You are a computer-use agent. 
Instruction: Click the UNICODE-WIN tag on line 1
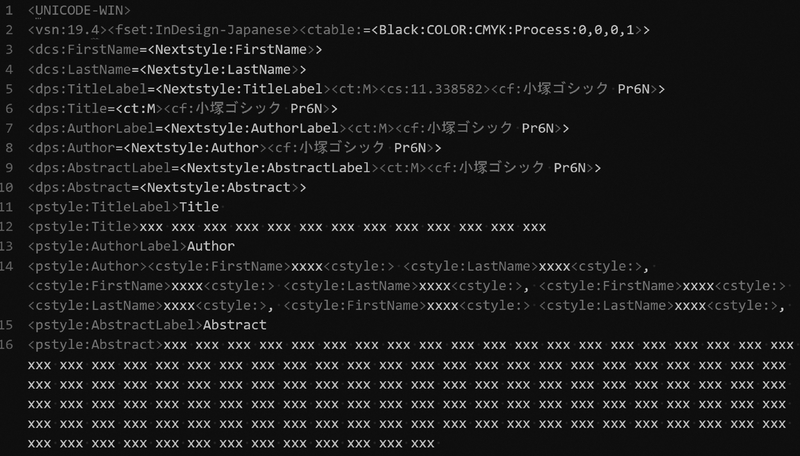[x=79, y=10]
